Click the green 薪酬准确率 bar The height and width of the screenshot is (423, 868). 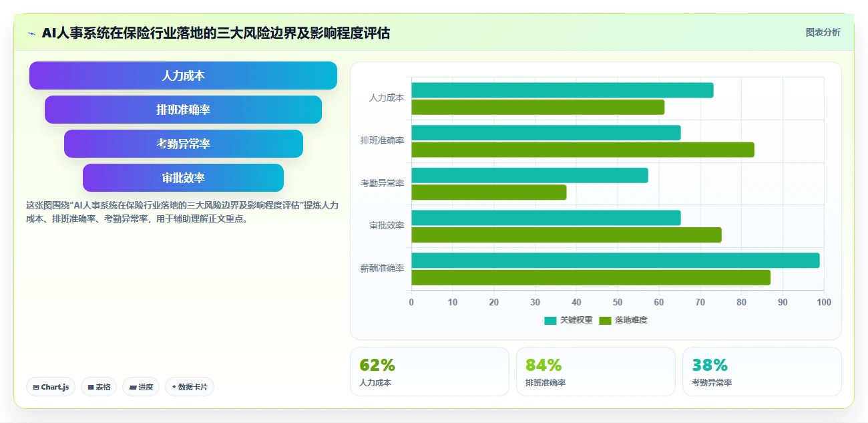[x=591, y=277]
